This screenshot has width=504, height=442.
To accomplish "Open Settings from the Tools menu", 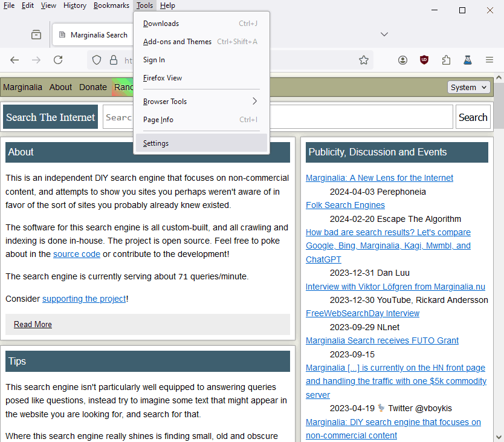I will pyautogui.click(x=201, y=143).
